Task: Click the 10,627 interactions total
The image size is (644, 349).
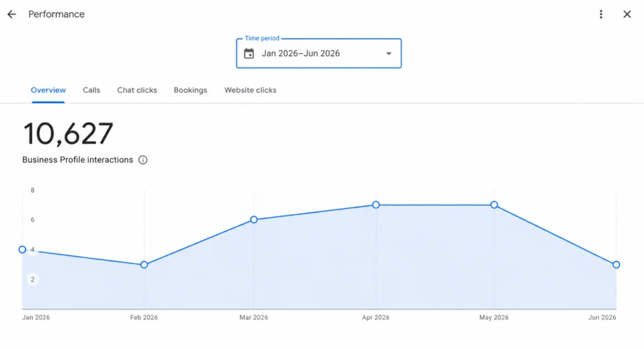Action: pyautogui.click(x=68, y=134)
